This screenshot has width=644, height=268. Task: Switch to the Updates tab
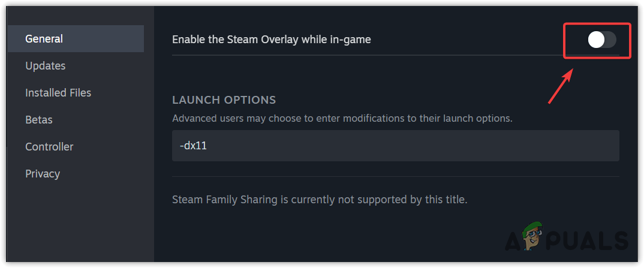46,66
